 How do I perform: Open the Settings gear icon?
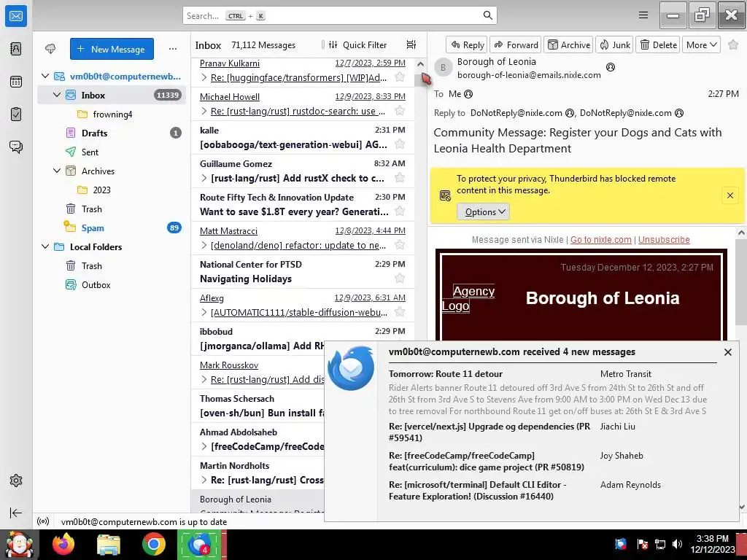16,481
